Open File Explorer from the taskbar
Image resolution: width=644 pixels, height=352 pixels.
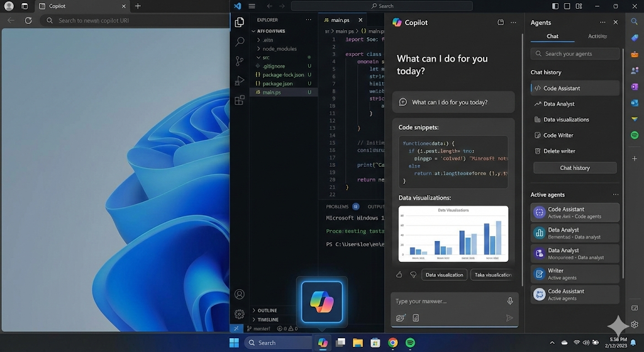[x=358, y=343]
